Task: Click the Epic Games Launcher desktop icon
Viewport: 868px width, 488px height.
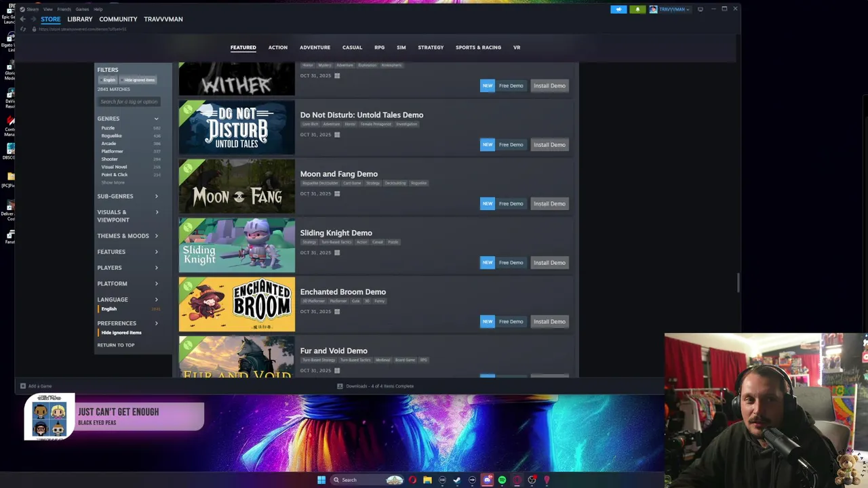Action: (9, 14)
